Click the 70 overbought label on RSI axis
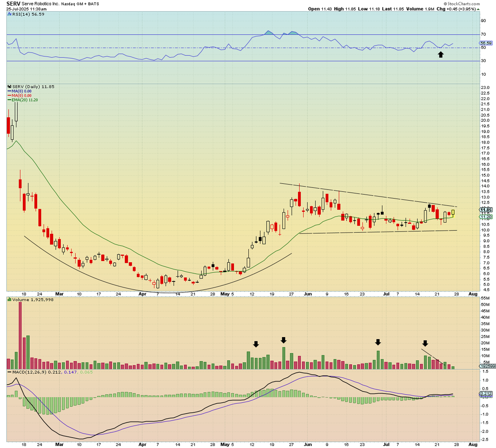This screenshot has height=448, width=496. (x=483, y=34)
